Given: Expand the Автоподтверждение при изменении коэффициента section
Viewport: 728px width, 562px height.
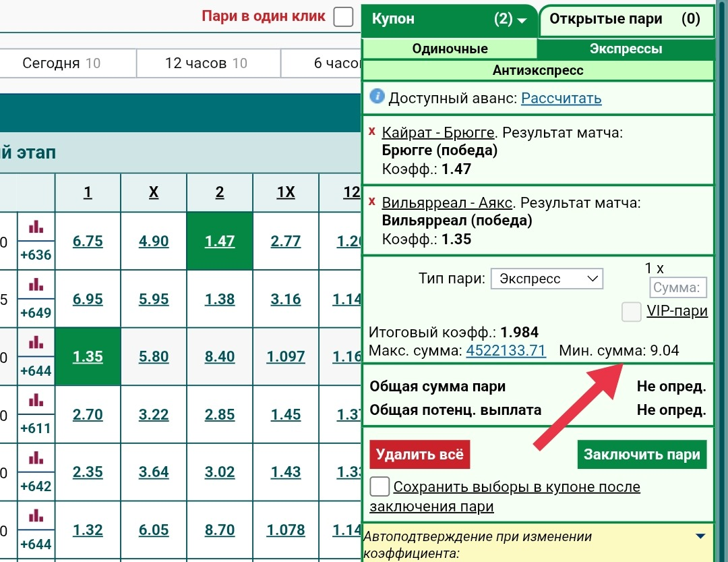Looking at the screenshot, I should (x=700, y=537).
